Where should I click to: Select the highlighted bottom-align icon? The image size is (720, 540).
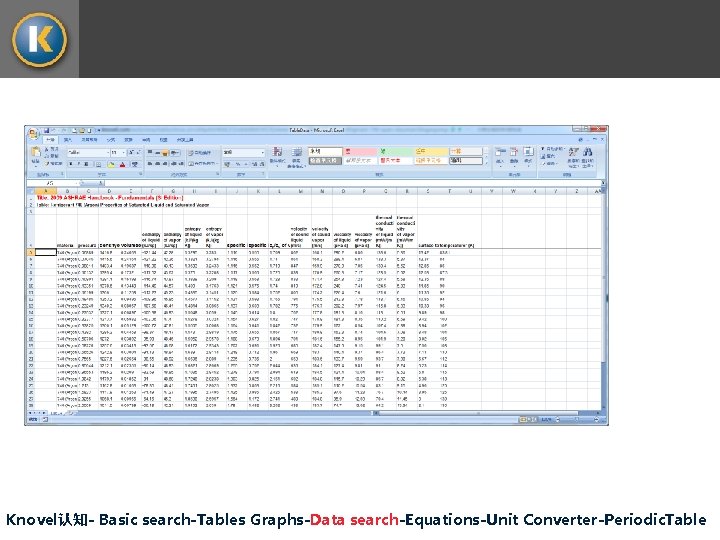point(164,153)
